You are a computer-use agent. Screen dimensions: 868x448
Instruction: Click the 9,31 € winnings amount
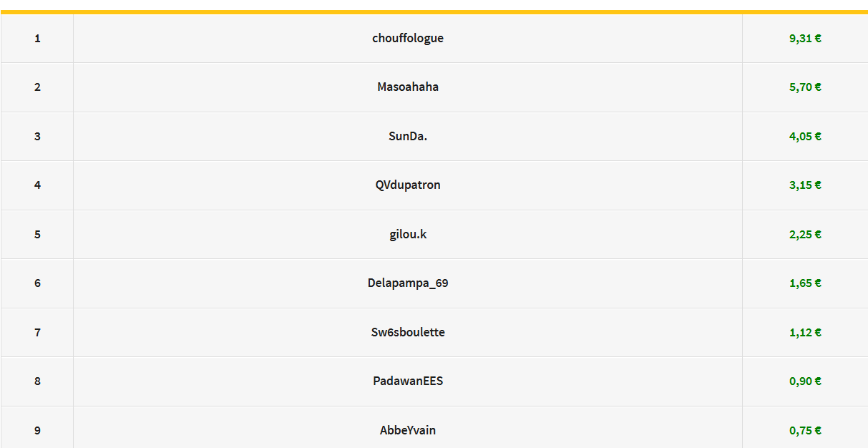[805, 39]
